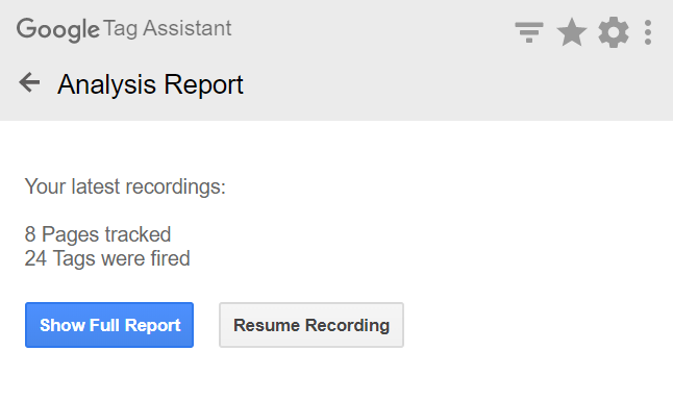Screen dimensions: 673x401
Task: Open the three-dot overflow menu
Action: [x=648, y=32]
